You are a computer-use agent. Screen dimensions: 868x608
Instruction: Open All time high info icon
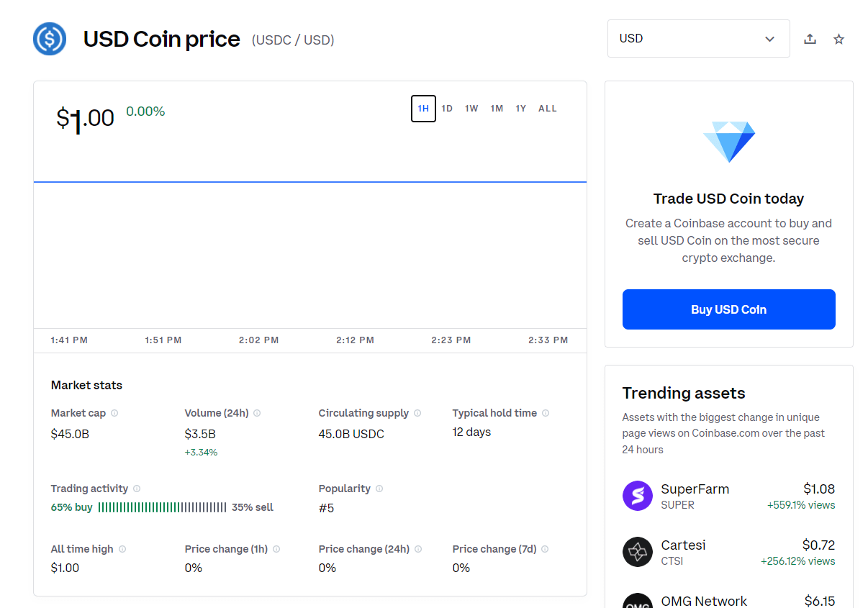(x=122, y=549)
